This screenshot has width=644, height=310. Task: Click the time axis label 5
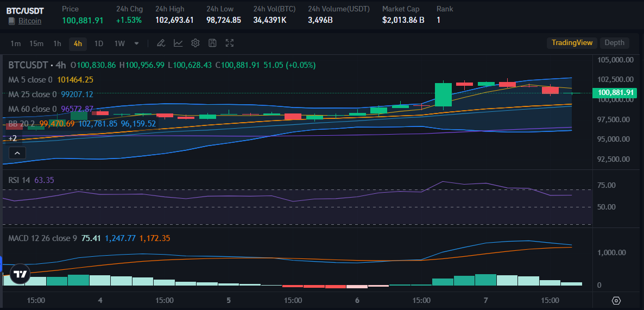(229, 300)
